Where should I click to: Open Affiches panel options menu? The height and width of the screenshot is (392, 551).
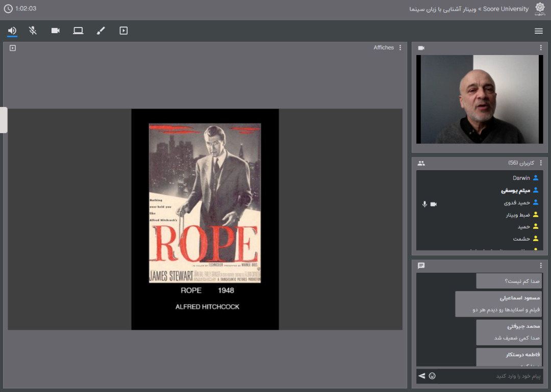pos(400,47)
